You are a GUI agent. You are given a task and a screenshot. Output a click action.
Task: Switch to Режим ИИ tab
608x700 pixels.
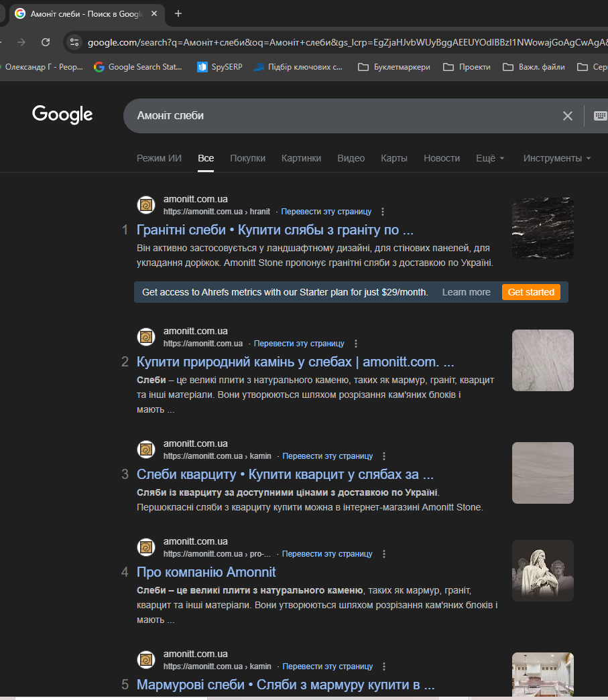[x=159, y=158]
